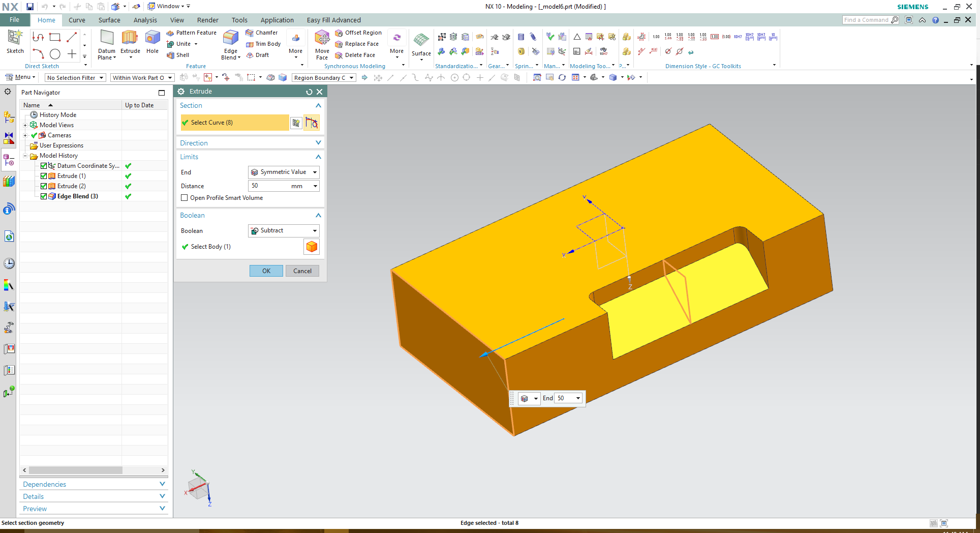Click More in the Feature group
The height and width of the screenshot is (533, 980).
click(x=295, y=45)
